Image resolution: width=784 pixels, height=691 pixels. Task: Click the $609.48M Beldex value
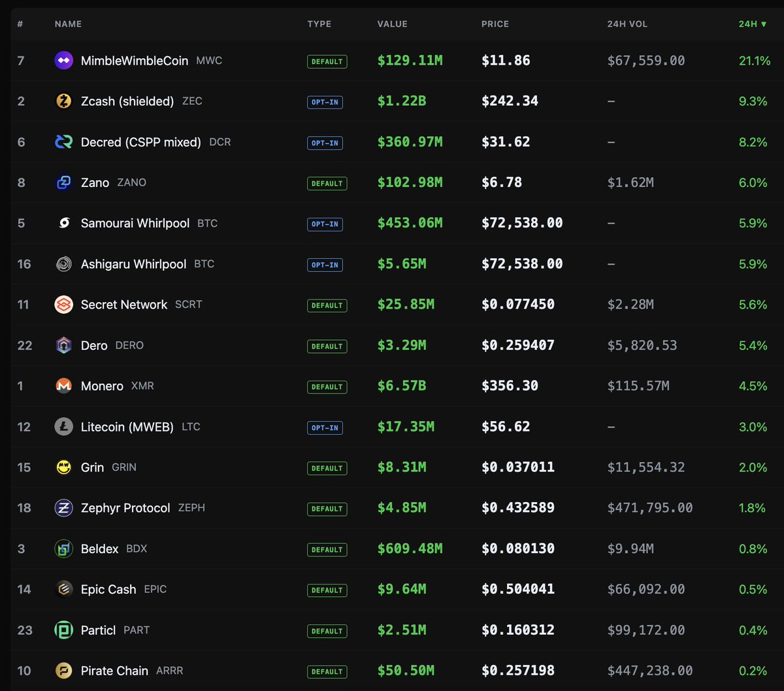[x=410, y=548]
